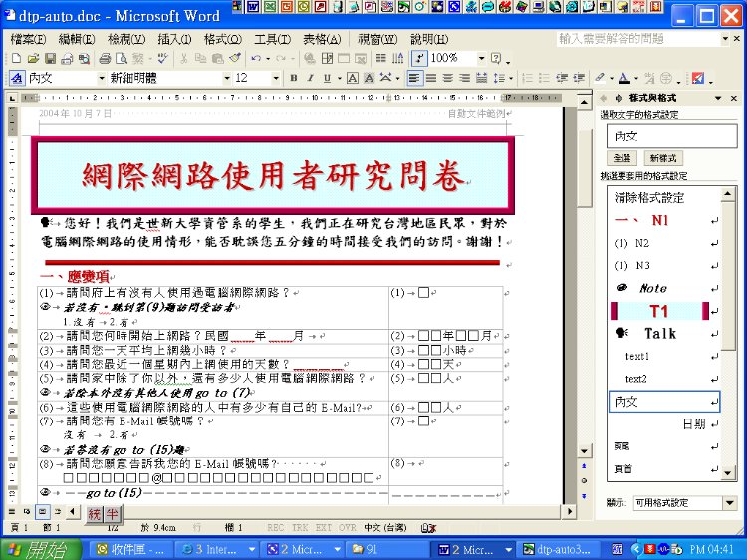The image size is (747, 560).
Task: Apply character border (boxed A) icon
Action: (x=352, y=78)
